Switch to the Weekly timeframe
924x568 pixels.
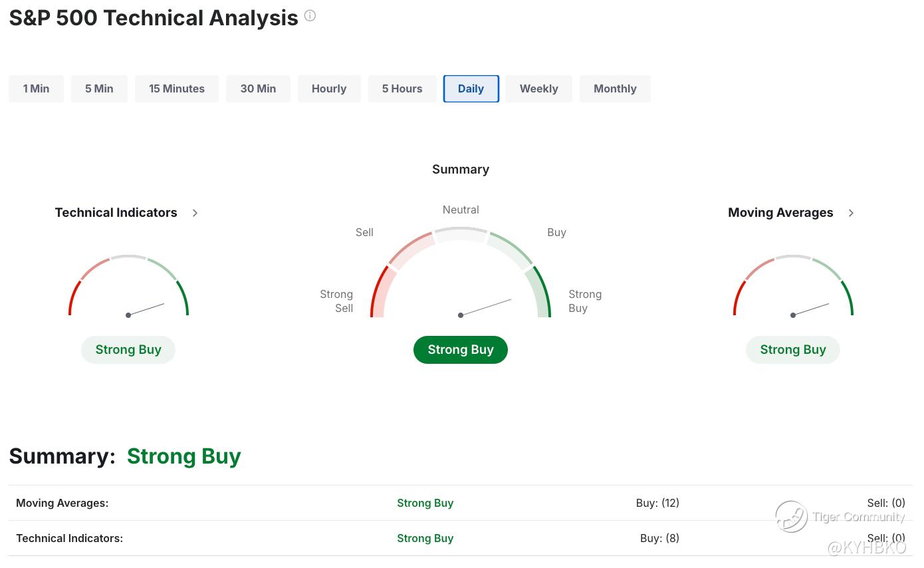point(538,88)
